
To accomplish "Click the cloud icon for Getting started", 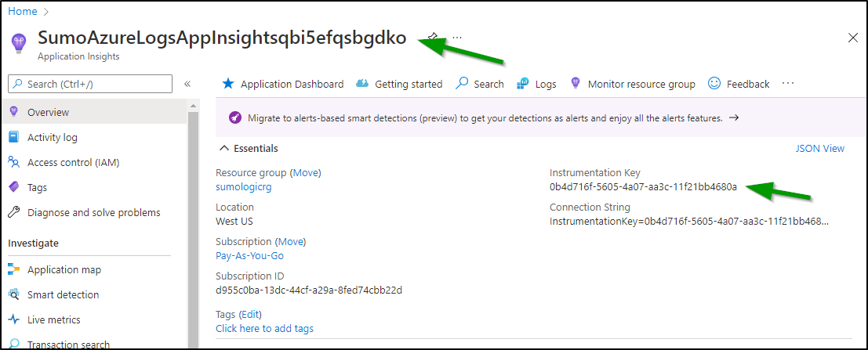I will [x=362, y=84].
